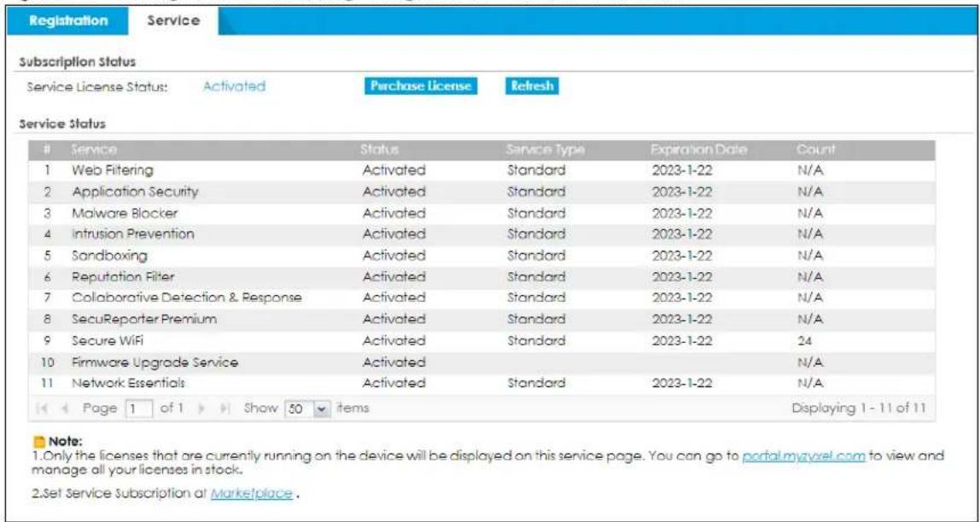Select the Malware Blocker row
Screen dimensions: 980x522
pyautogui.click(x=481, y=213)
